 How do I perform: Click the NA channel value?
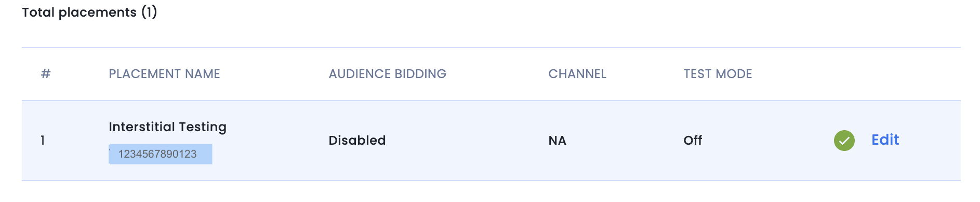tap(557, 141)
